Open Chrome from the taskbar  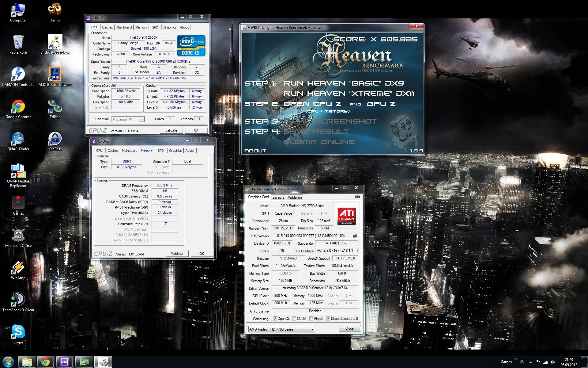pos(46,362)
